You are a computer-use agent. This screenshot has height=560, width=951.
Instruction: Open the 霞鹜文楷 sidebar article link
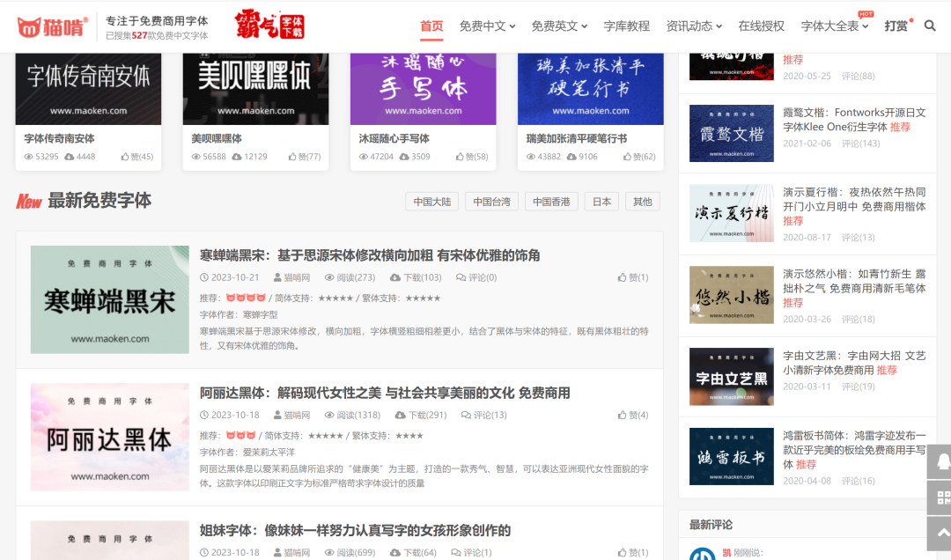854,120
